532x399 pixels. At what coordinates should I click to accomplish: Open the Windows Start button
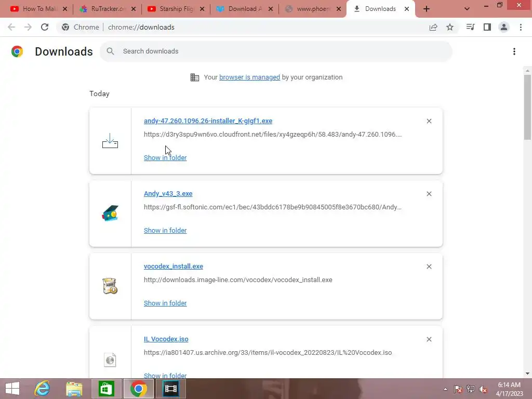pos(12,389)
